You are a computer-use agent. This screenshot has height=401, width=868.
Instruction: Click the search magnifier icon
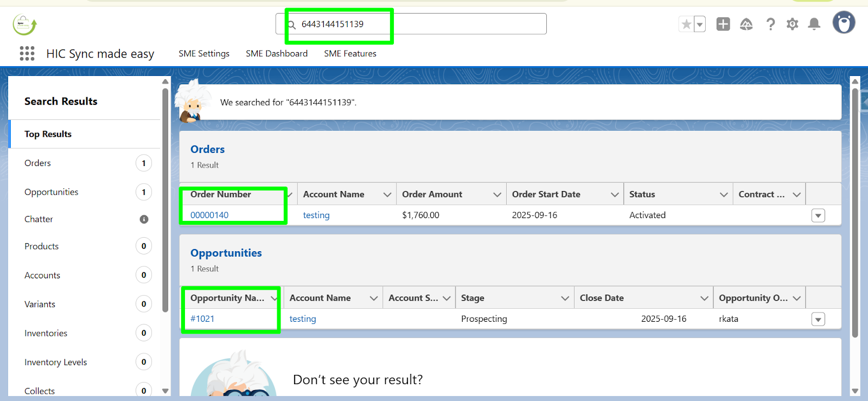292,24
